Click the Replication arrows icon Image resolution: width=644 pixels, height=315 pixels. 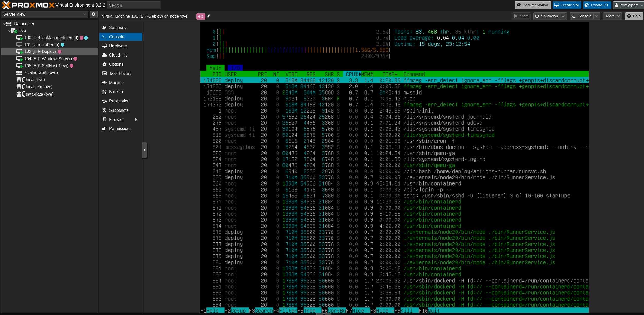coord(104,101)
